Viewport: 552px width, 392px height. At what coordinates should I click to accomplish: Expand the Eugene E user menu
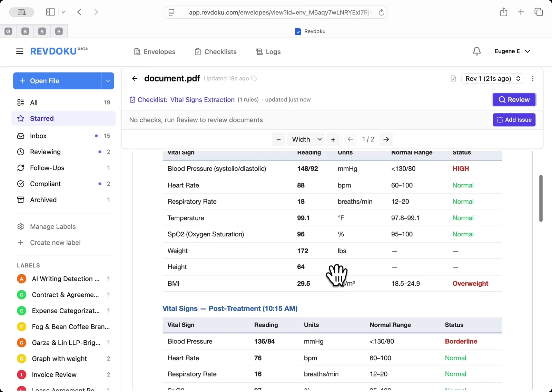coord(512,51)
